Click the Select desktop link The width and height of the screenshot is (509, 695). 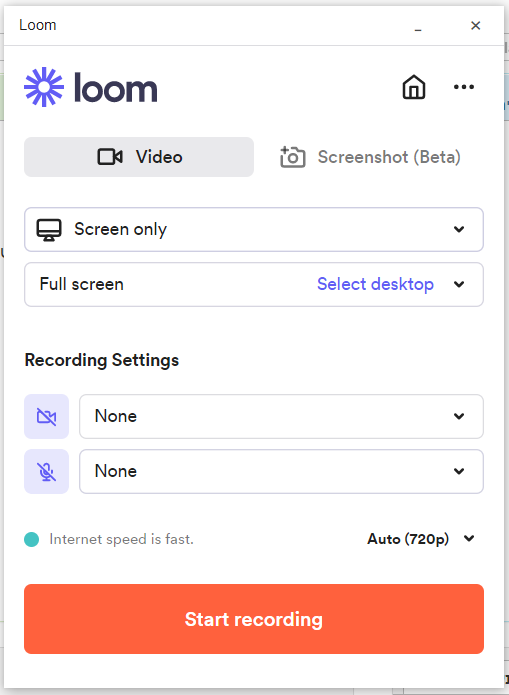click(x=375, y=284)
